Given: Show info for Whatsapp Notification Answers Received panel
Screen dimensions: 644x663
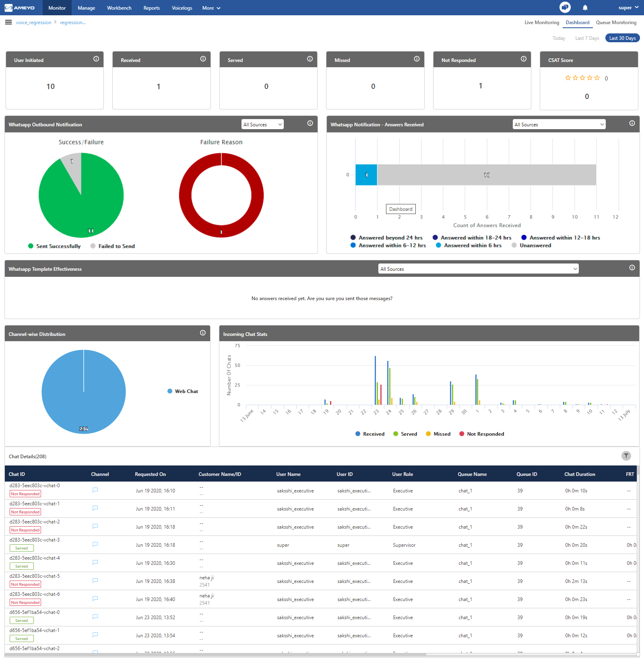Looking at the screenshot, I should 632,123.
